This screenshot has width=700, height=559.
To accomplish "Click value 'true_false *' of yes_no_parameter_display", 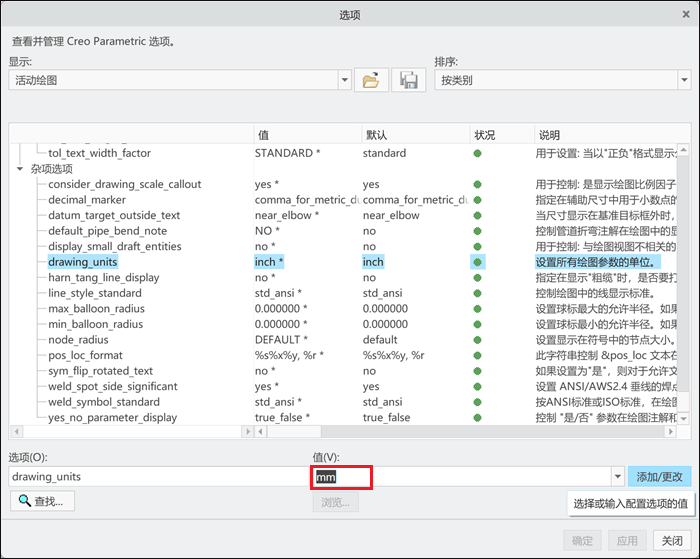I will pyautogui.click(x=282, y=417).
